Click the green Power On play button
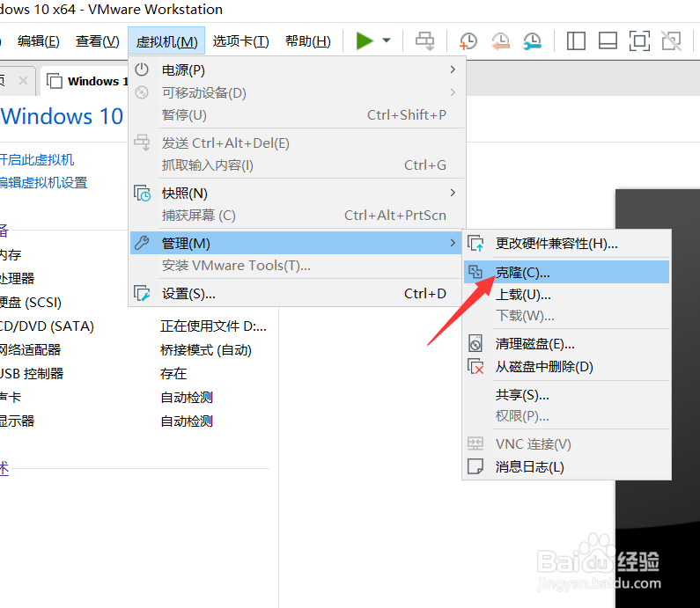700x608 pixels. 365,41
